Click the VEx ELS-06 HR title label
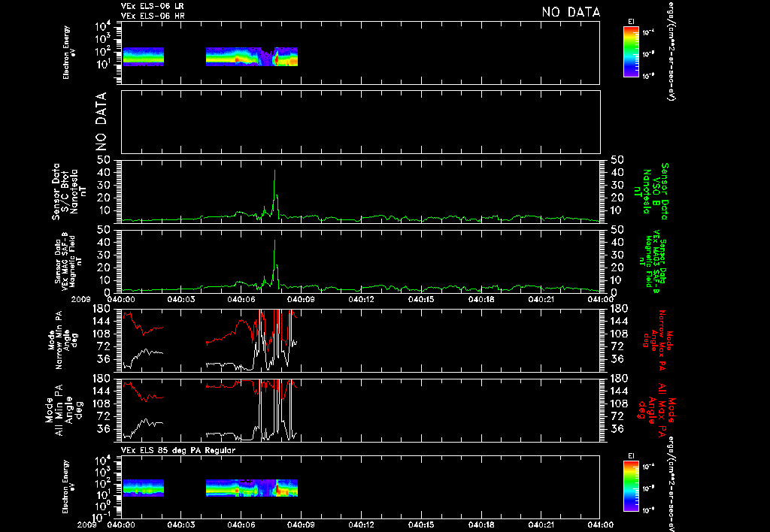The height and width of the screenshot is (532, 770). [x=153, y=16]
